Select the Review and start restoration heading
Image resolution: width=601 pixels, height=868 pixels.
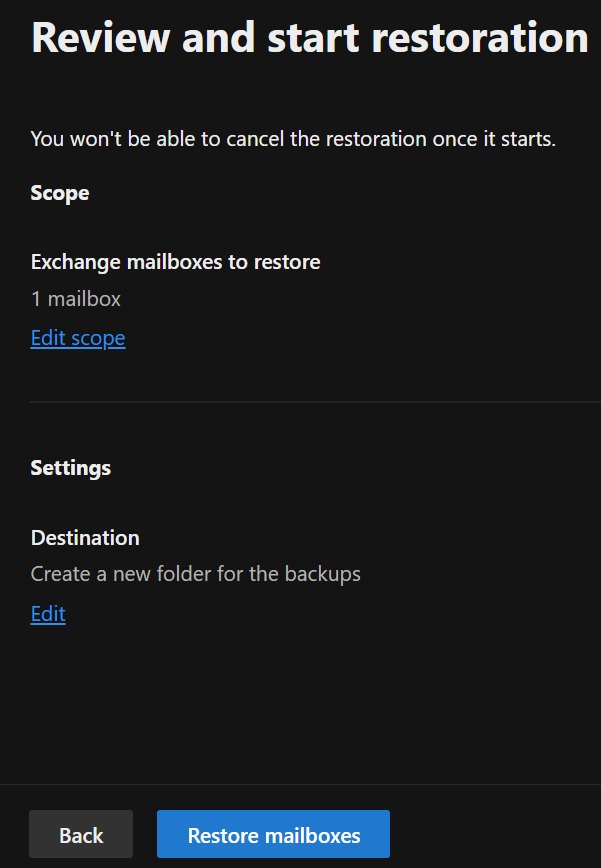pyautogui.click(x=310, y=38)
